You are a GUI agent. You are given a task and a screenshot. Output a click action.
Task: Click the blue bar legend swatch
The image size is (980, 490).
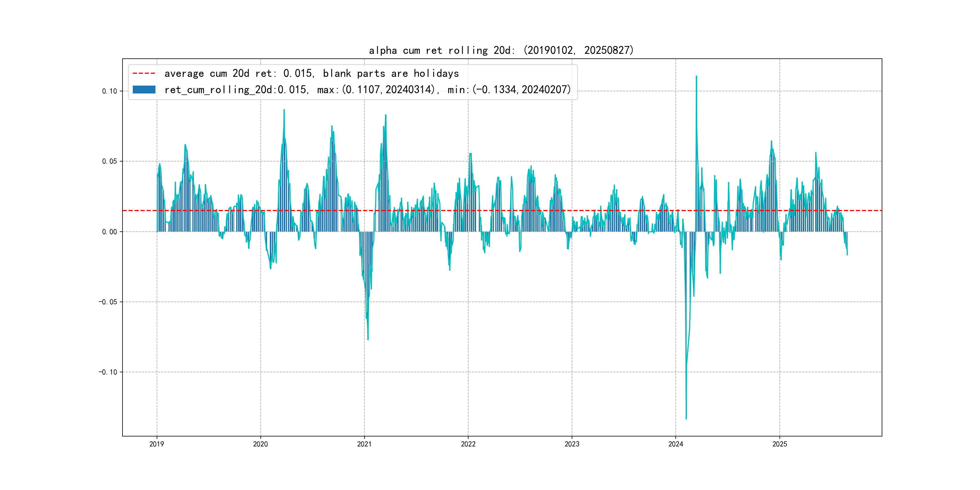tap(144, 90)
